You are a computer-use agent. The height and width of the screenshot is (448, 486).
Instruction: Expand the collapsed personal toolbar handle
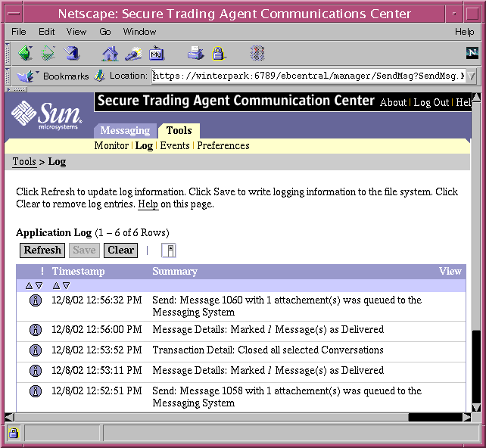click(17, 89)
